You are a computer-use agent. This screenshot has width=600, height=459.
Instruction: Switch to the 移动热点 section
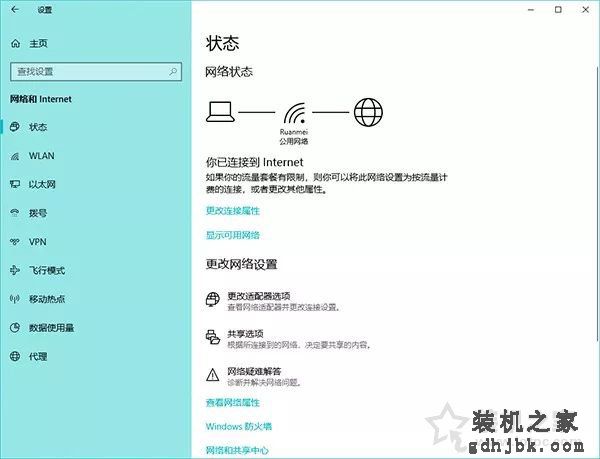(x=47, y=299)
